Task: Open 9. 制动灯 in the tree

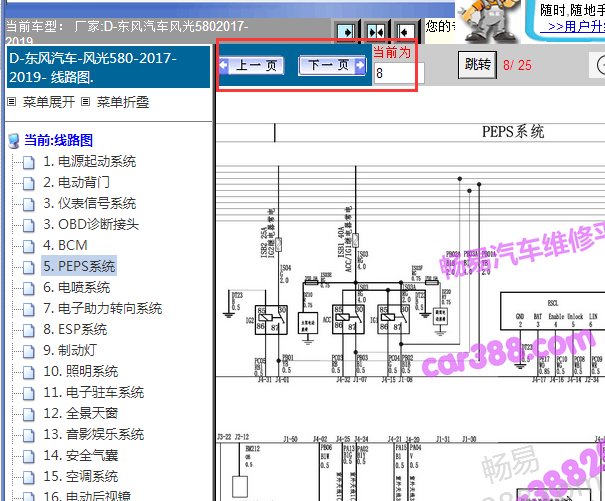Action: pos(70,350)
